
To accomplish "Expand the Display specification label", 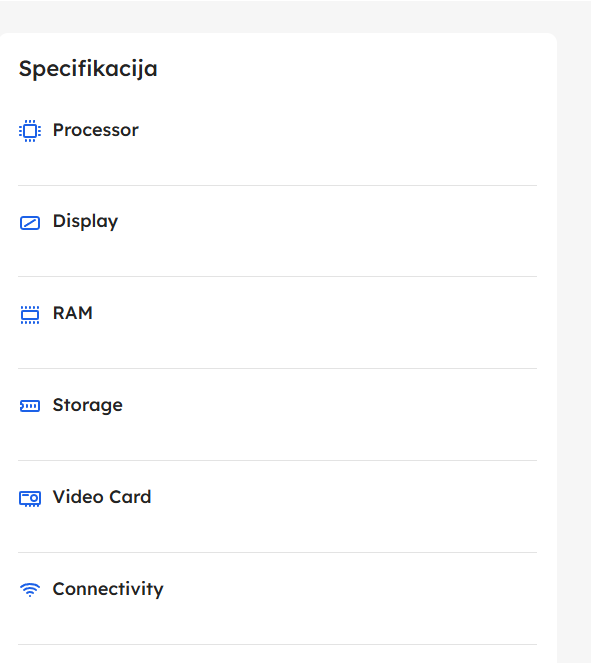I will (x=85, y=222).
